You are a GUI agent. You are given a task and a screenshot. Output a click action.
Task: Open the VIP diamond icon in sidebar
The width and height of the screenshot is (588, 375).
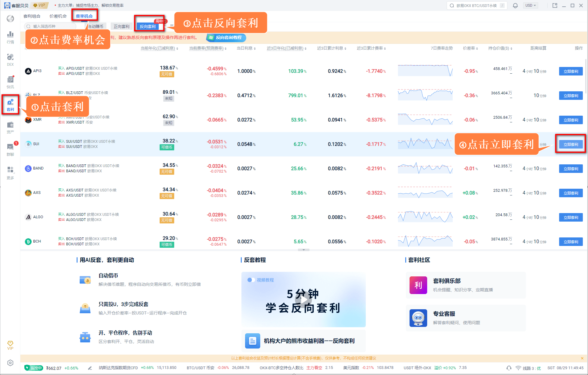[10, 345]
